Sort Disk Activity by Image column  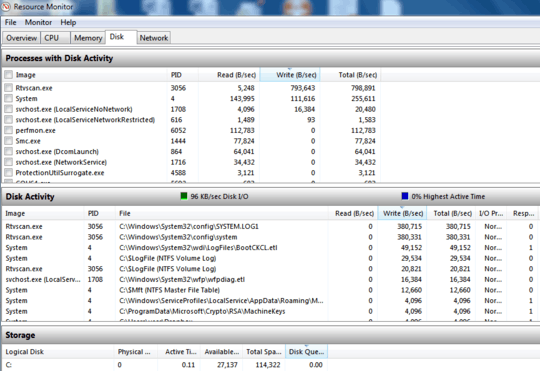pos(43,213)
